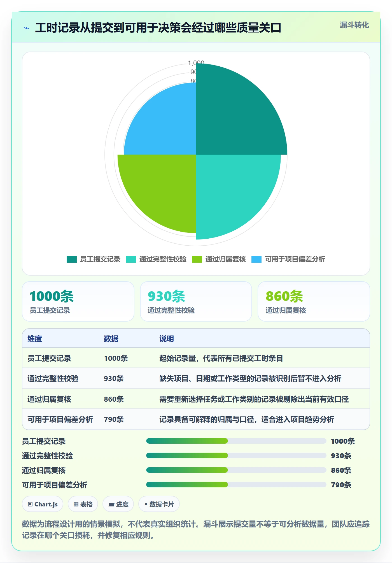Image resolution: width=392 pixels, height=563 pixels.
Task: Click the 930条 cell in the table
Action: point(114,379)
